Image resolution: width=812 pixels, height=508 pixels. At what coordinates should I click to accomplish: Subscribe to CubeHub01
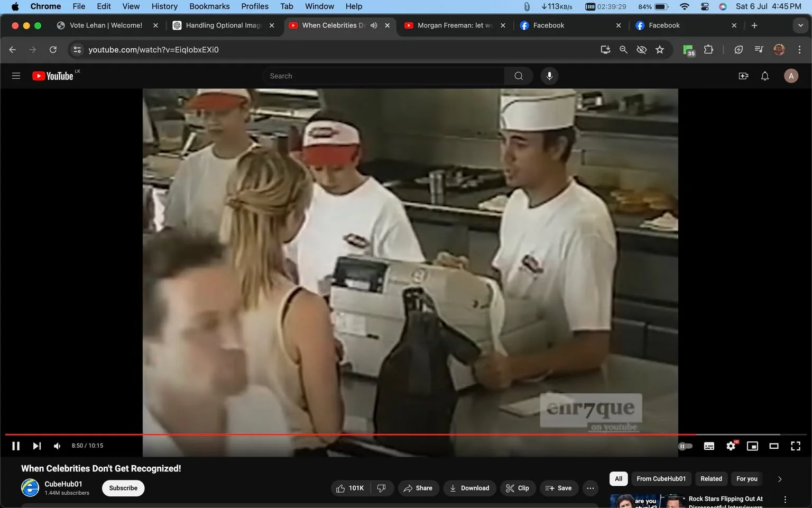(123, 488)
